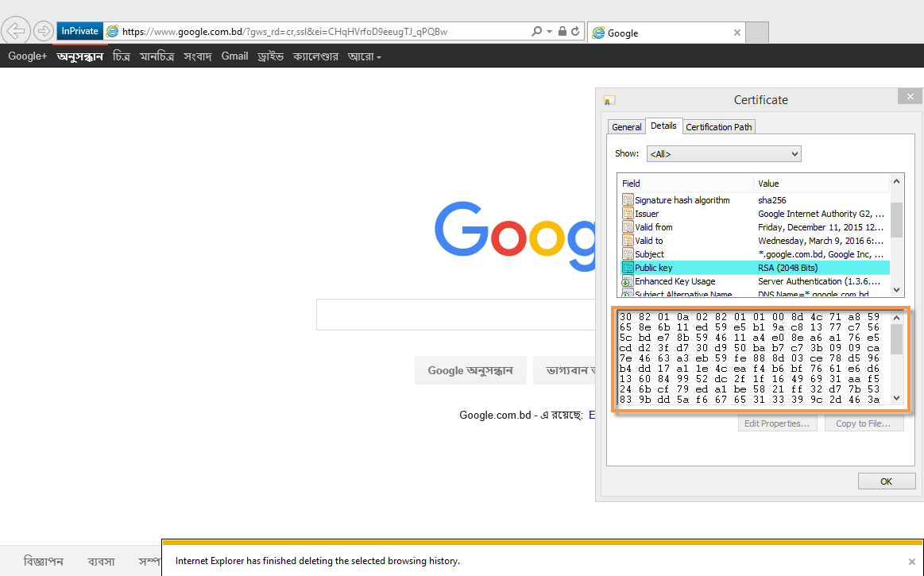The height and width of the screenshot is (576, 924).
Task: Select the Subject field icon
Action: [x=628, y=254]
